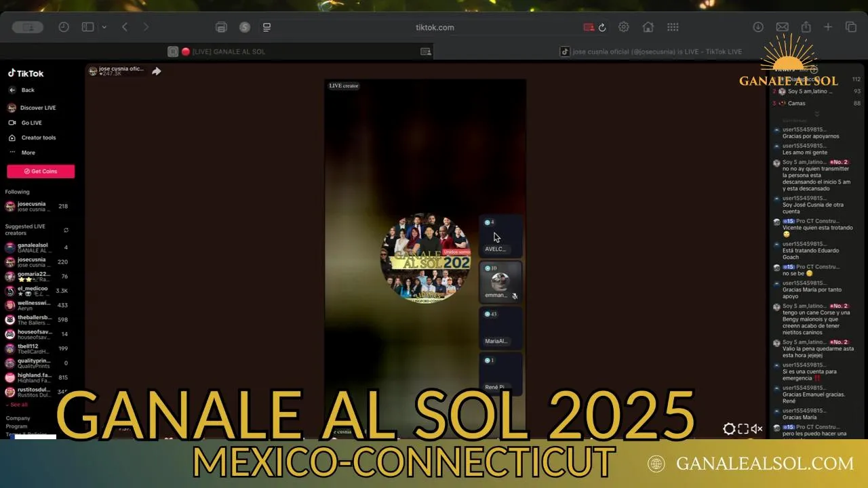The image size is (868, 488).
Task: Open the reader view icon in address bar
Action: [x=267, y=27]
